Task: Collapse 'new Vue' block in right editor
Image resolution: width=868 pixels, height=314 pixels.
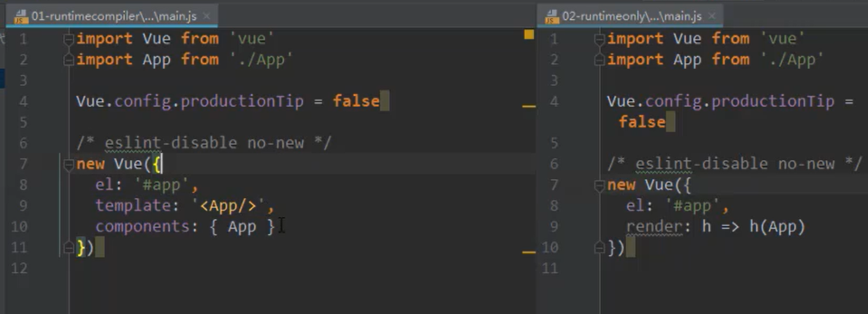Action: [x=599, y=185]
